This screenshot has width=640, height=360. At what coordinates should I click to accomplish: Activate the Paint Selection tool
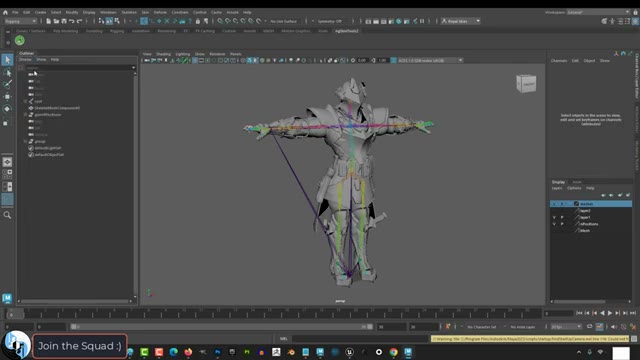pyautogui.click(x=7, y=84)
